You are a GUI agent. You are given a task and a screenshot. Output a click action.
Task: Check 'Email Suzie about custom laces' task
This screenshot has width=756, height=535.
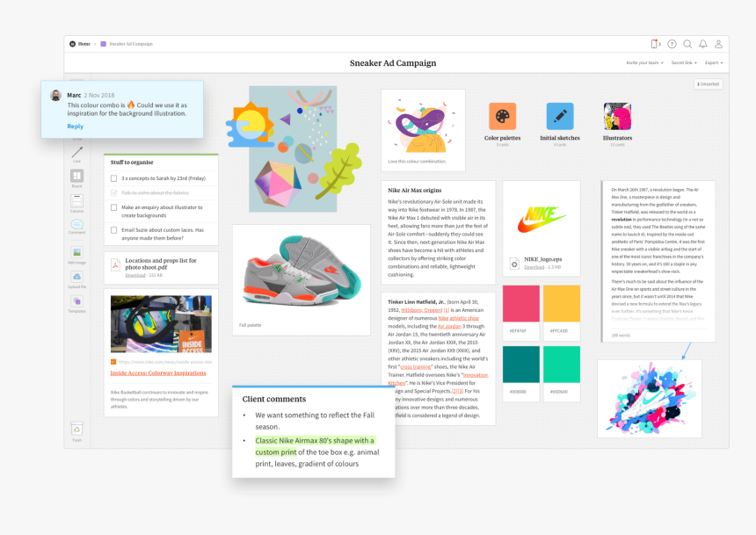[113, 230]
